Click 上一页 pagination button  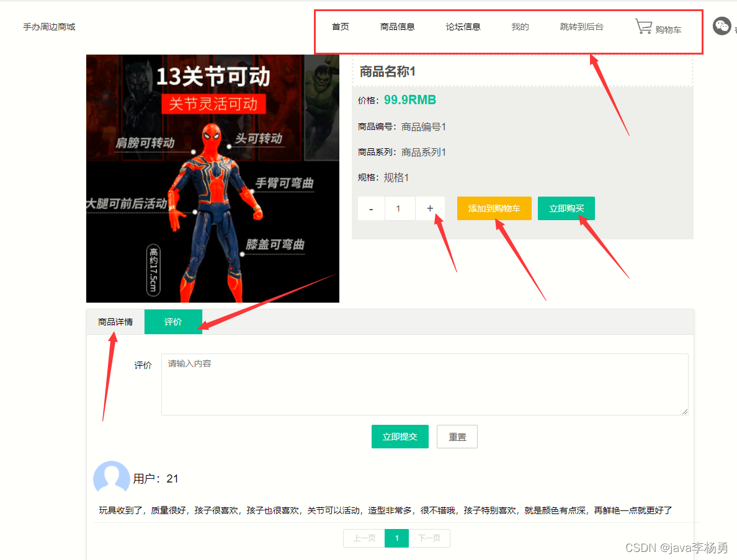364,538
